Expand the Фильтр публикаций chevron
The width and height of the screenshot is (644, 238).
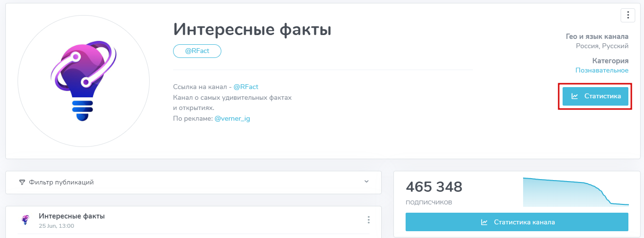367,182
